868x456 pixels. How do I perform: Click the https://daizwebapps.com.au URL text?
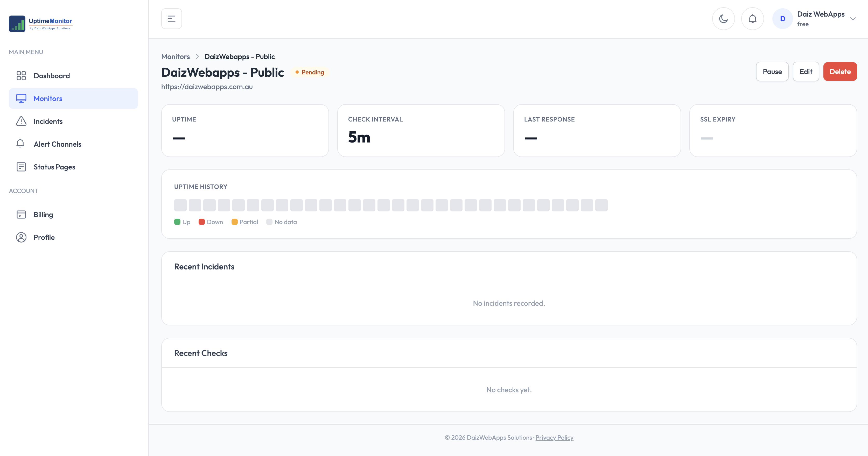(207, 87)
